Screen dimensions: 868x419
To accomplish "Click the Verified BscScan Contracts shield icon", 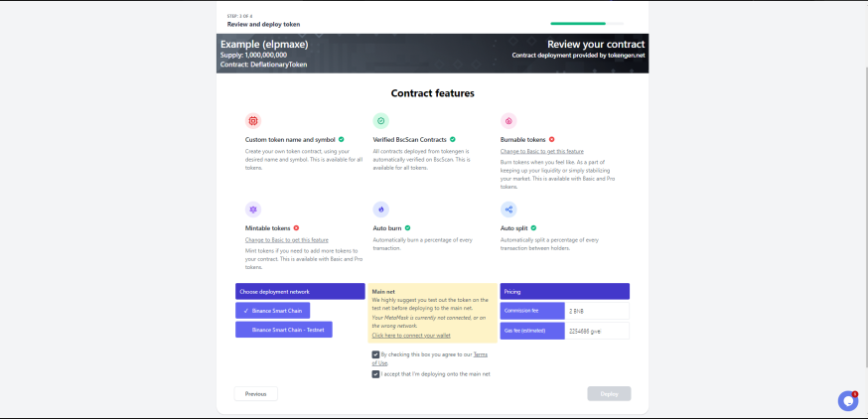I will (x=380, y=121).
